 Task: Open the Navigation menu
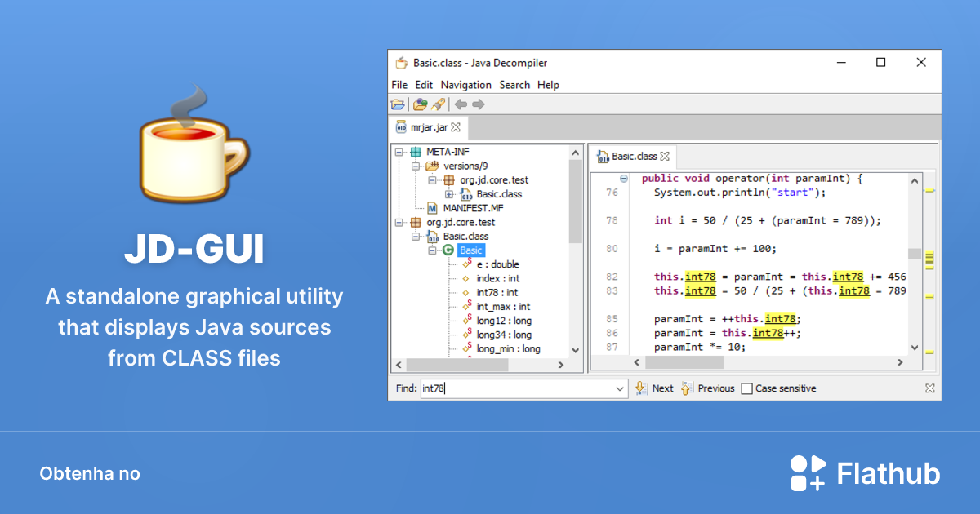(465, 84)
